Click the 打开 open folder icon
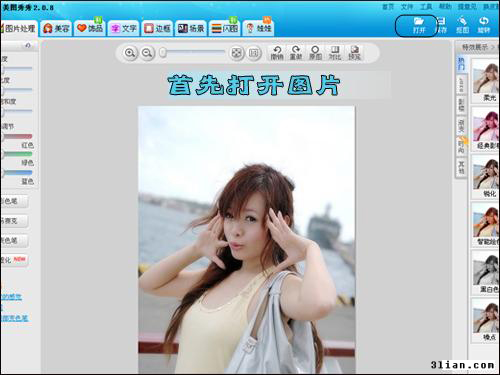This screenshot has width=500, height=375. (419, 25)
